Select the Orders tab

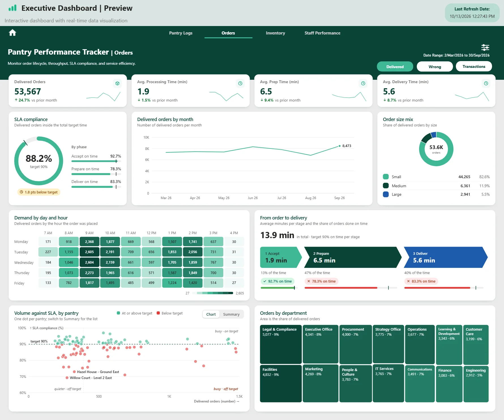[x=228, y=33]
